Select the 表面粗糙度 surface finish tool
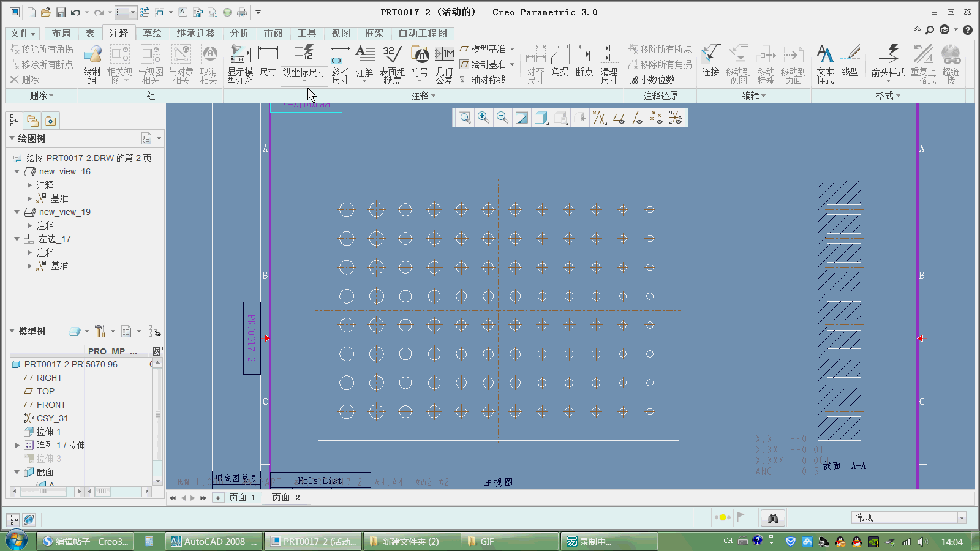Screen dimensions: 980x551 click(x=392, y=64)
